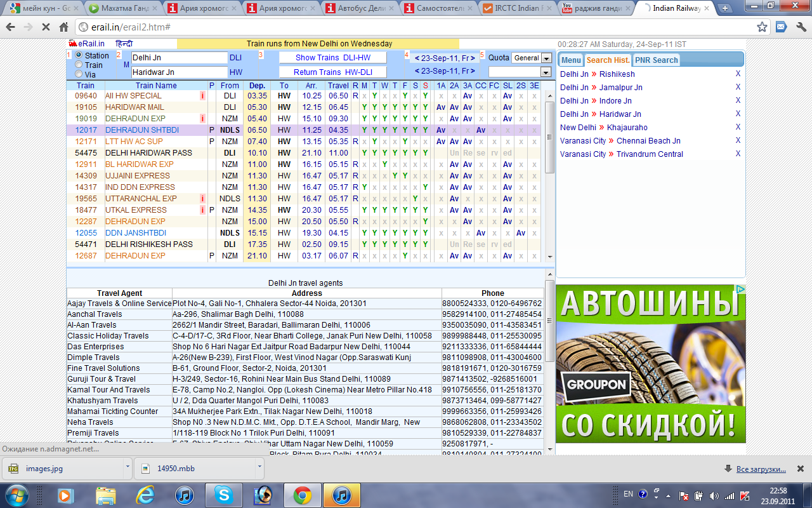Open the DEHRADUN SHTBDI train link

pos(141,130)
